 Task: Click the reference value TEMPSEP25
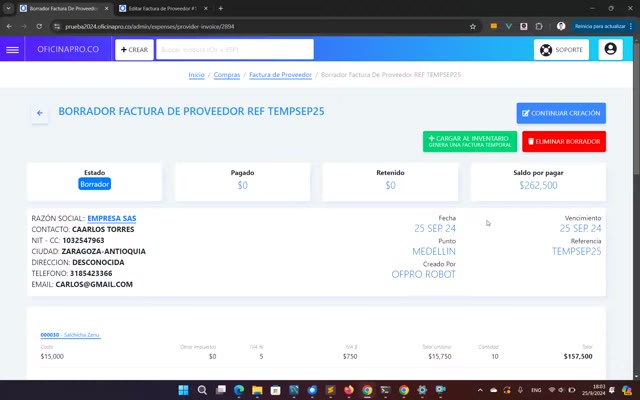(577, 251)
